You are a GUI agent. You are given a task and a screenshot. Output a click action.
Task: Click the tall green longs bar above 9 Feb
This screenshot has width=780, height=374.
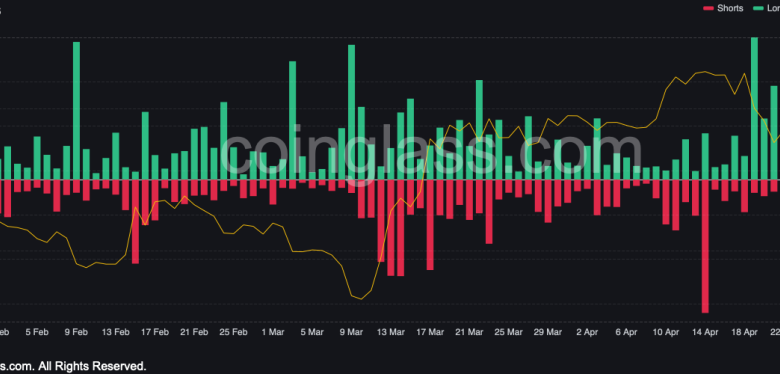[76, 110]
